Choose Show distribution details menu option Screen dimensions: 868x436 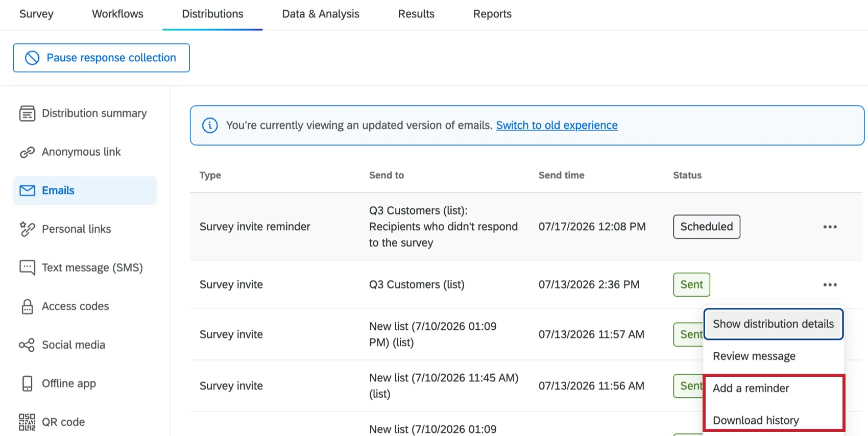[773, 324]
